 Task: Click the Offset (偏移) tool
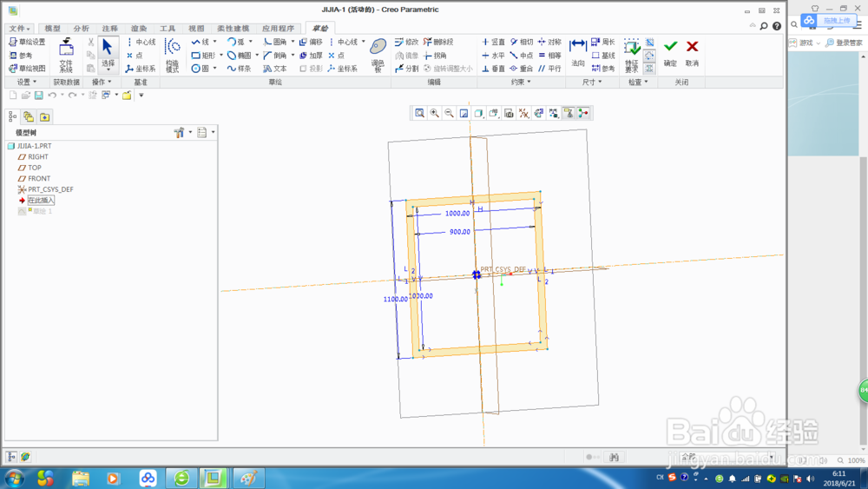pos(311,42)
